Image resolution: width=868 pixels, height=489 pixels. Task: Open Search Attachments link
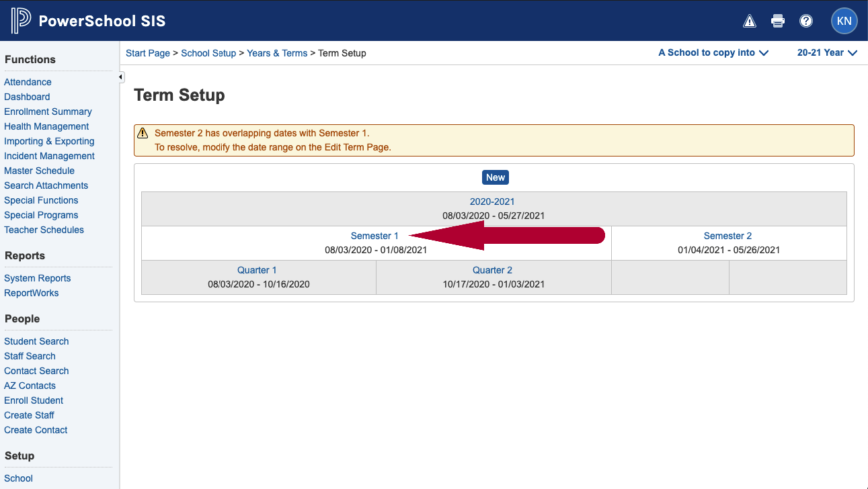pos(46,185)
